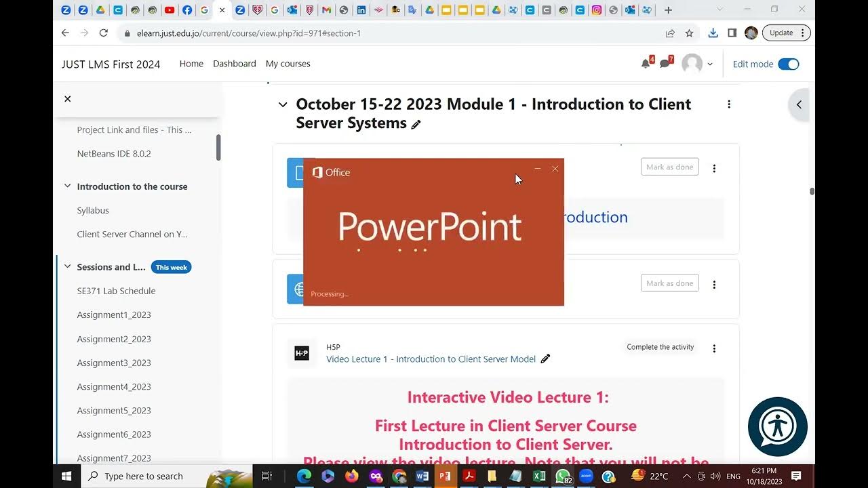The height and width of the screenshot is (488, 868).
Task: Open SE371 Lab Schedule in the index
Action: click(116, 291)
